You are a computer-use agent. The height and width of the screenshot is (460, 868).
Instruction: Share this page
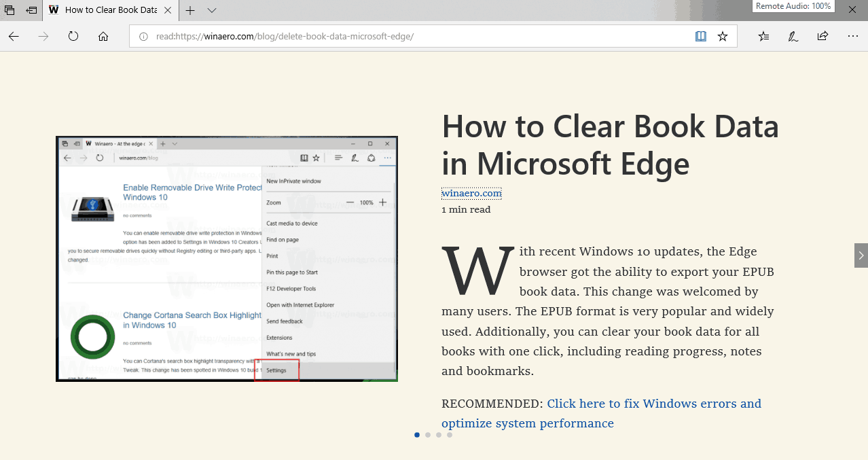[x=823, y=36]
